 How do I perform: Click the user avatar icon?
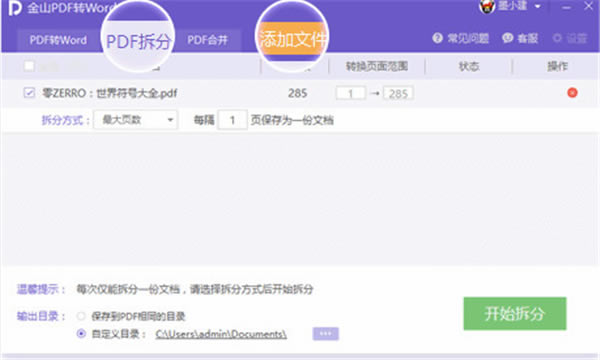pyautogui.click(x=487, y=7)
